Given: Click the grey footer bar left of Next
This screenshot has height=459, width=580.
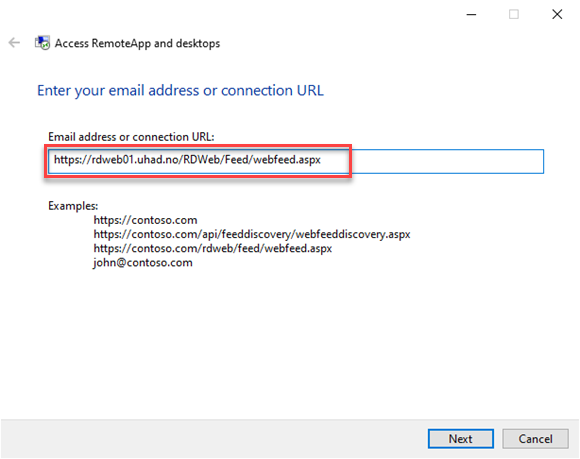Looking at the screenshot, I should pos(215,439).
